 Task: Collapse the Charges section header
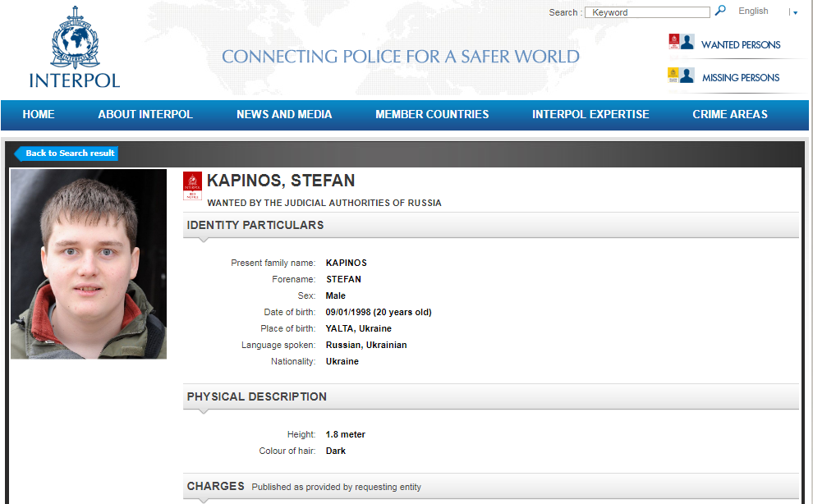pos(490,487)
